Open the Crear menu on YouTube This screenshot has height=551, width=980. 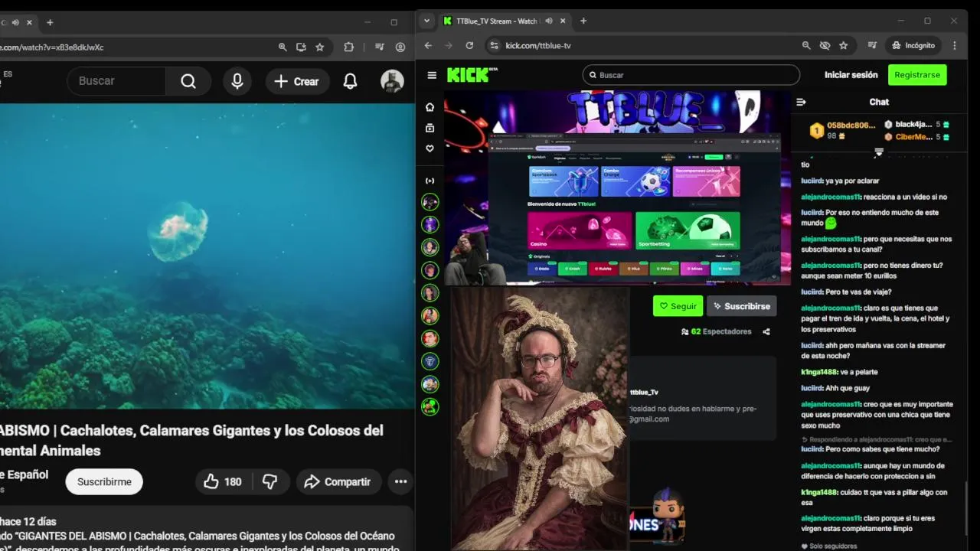[298, 81]
